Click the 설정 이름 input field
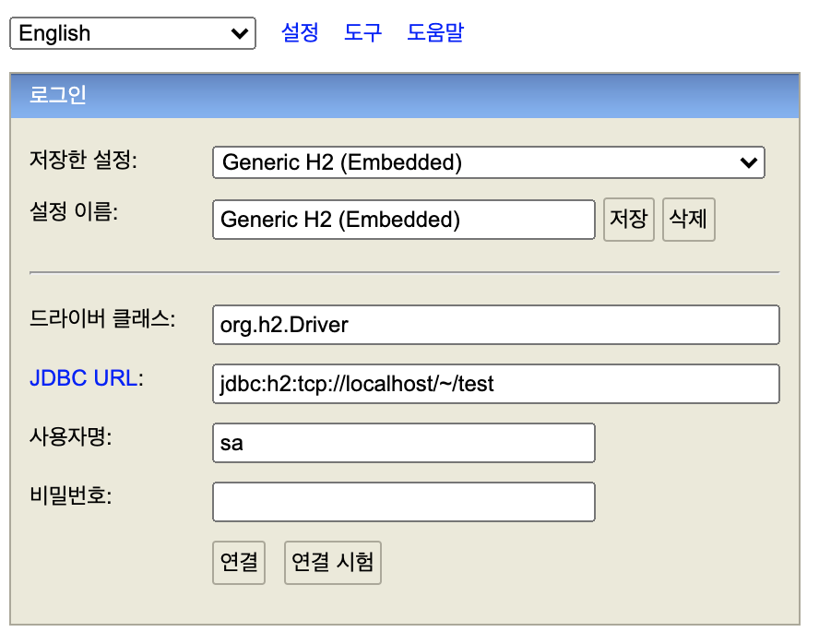Image resolution: width=819 pixels, height=644 pixels. pyautogui.click(x=404, y=220)
